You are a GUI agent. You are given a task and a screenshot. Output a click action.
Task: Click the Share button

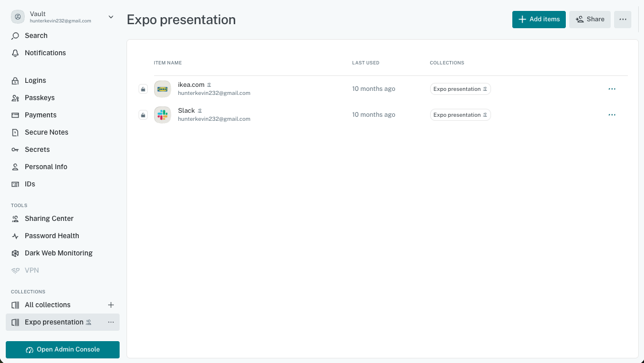[590, 20]
